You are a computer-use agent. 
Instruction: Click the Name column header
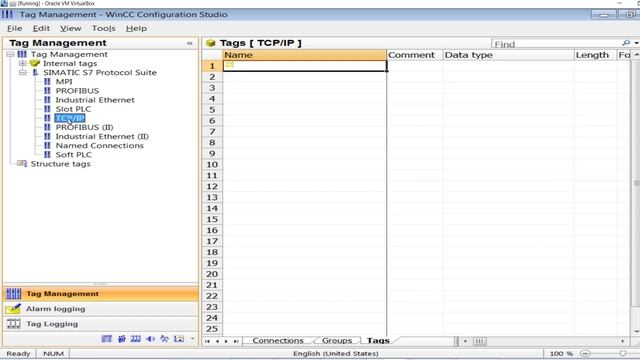304,55
